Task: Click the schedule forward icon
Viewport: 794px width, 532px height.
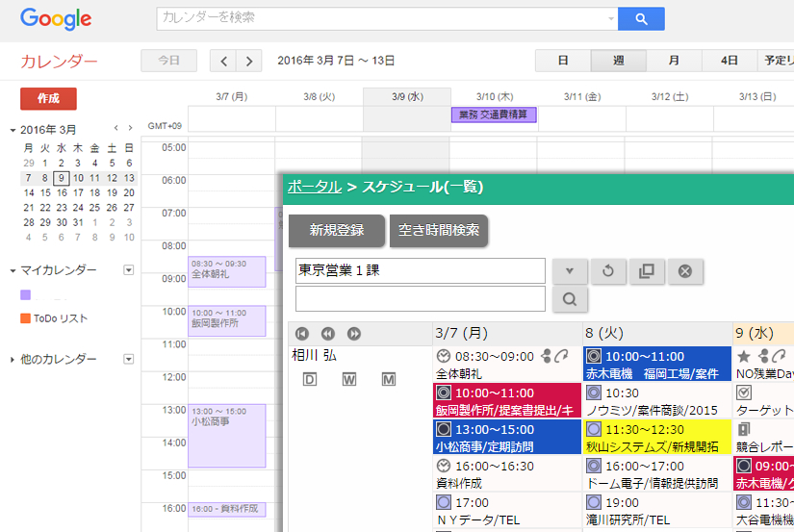Action: point(354,334)
